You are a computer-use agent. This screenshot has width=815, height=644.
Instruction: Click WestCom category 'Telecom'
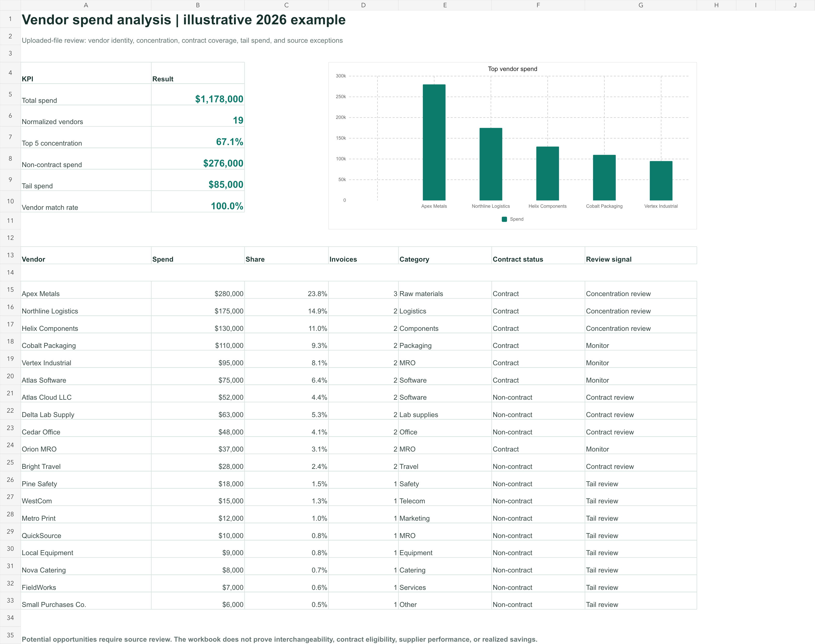click(x=445, y=497)
